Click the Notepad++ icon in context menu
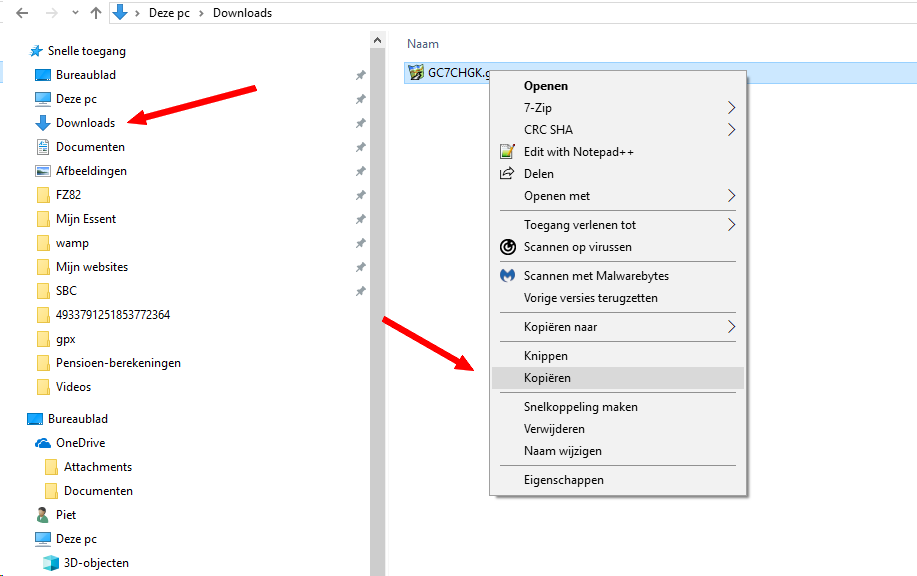 [x=506, y=152]
